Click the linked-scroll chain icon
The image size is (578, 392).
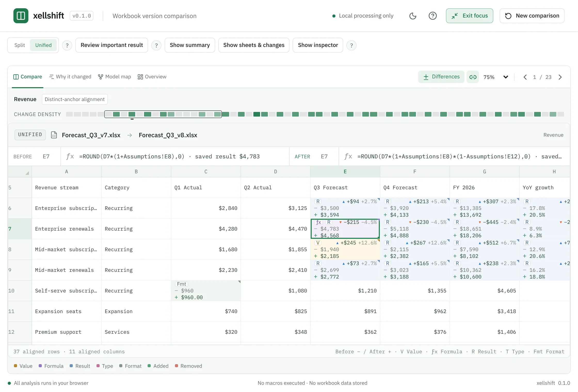[x=473, y=77]
